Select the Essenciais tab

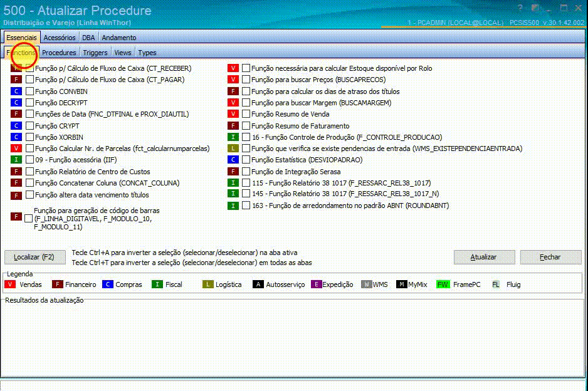click(22, 38)
